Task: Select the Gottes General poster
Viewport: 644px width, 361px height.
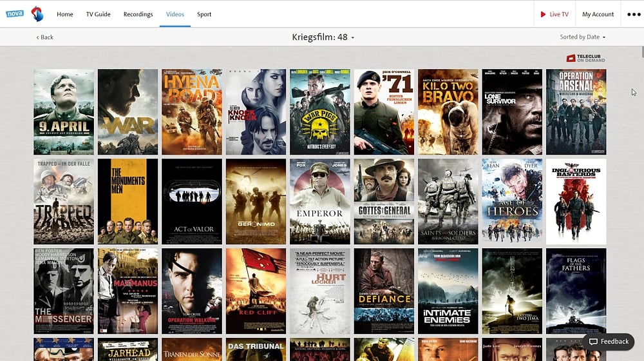Action: point(384,202)
